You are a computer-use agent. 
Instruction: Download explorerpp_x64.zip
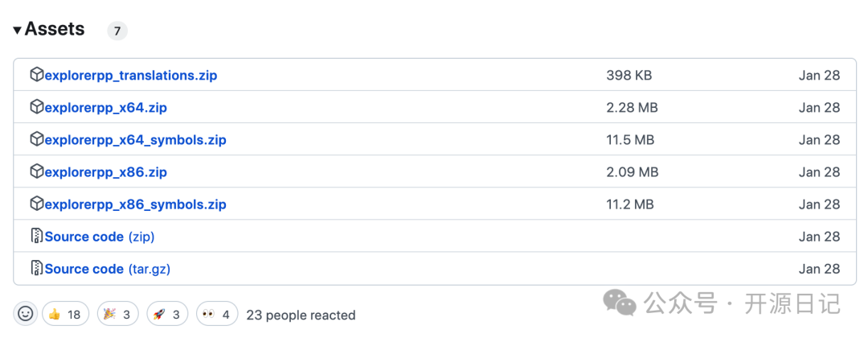[106, 108]
